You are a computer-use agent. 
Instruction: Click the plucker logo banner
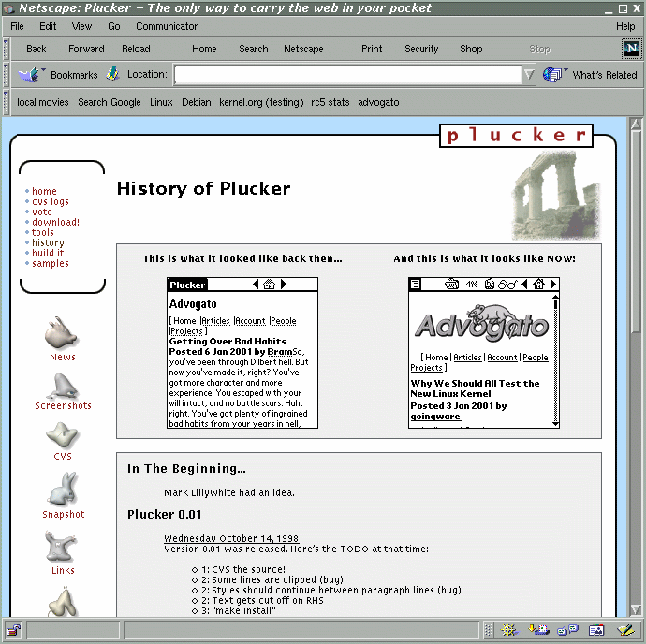(x=516, y=136)
